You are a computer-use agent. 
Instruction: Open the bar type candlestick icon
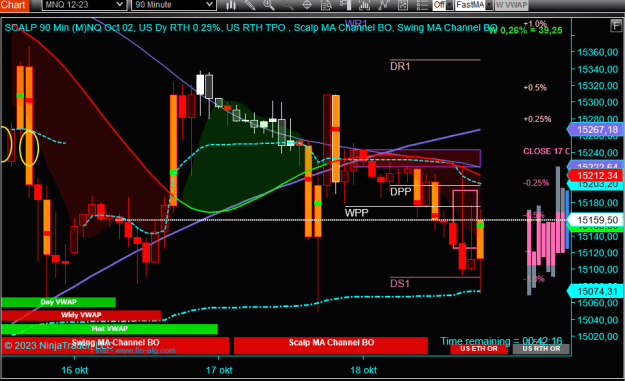(x=231, y=5)
